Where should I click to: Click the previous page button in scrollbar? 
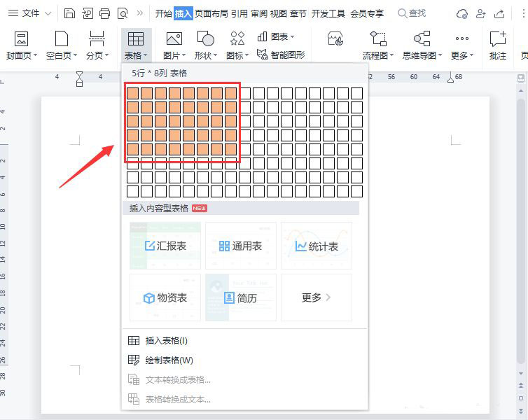point(521,386)
